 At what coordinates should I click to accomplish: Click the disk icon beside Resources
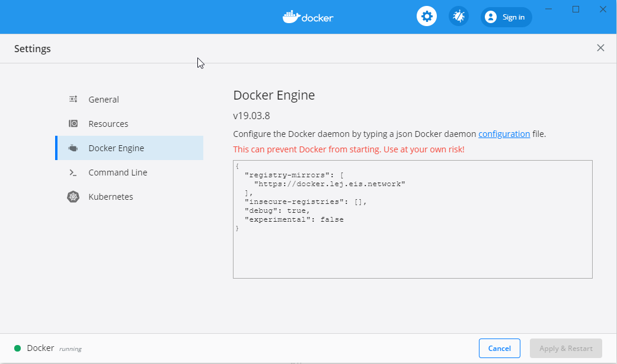73,124
